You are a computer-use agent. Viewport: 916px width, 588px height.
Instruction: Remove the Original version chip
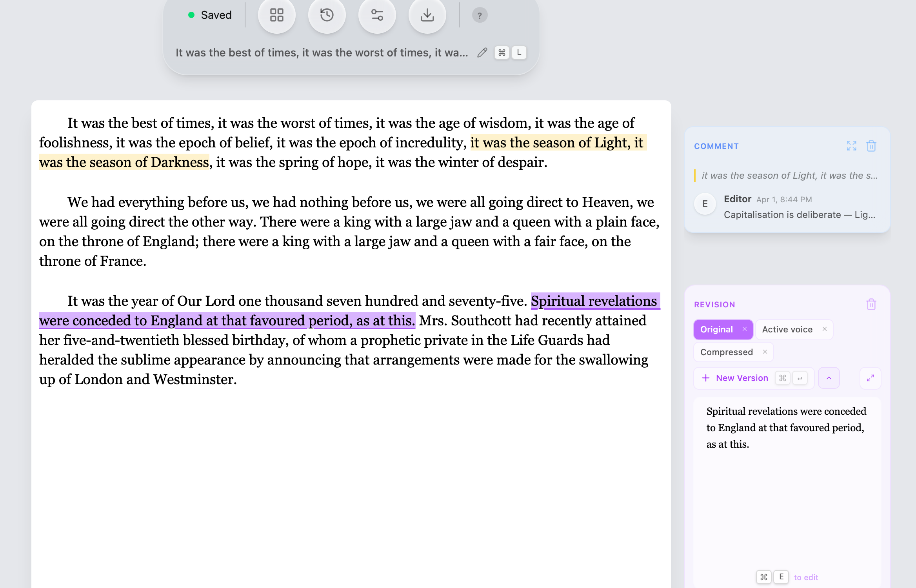tap(745, 329)
